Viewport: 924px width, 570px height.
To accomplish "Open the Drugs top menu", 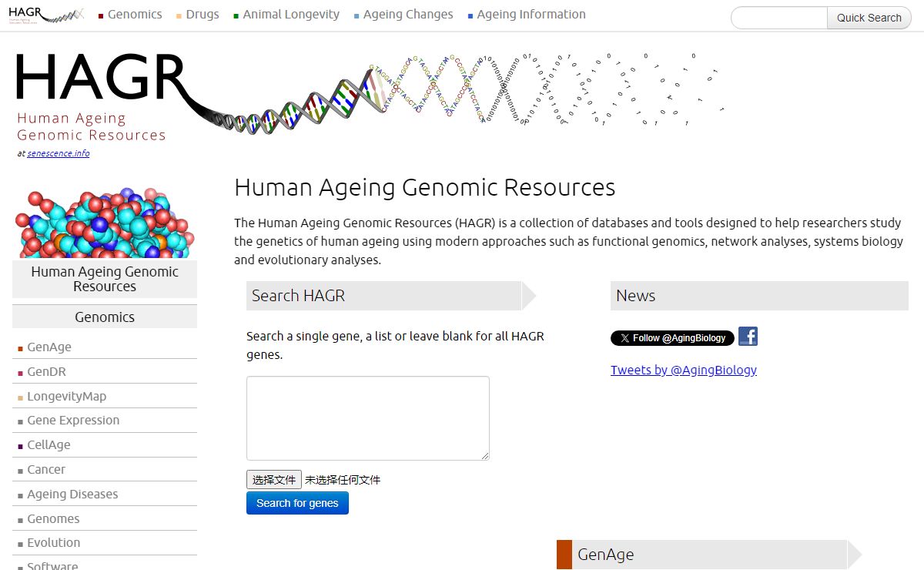I will click(x=202, y=15).
